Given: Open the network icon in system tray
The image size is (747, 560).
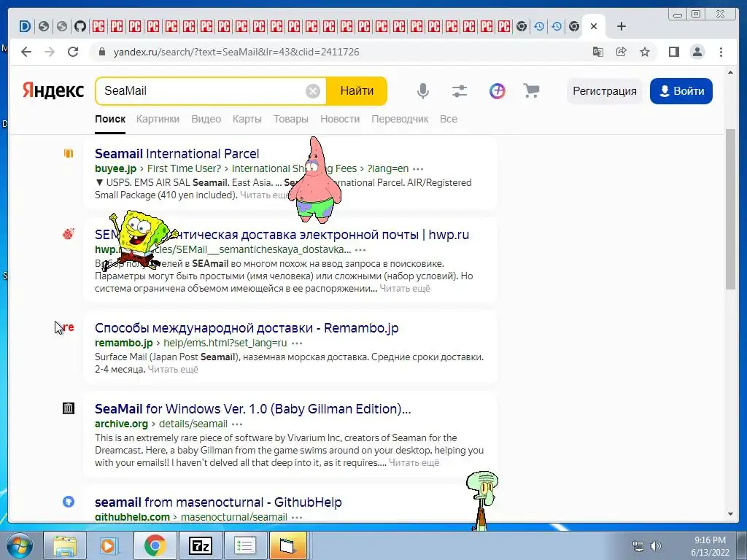Looking at the screenshot, I should (638, 546).
